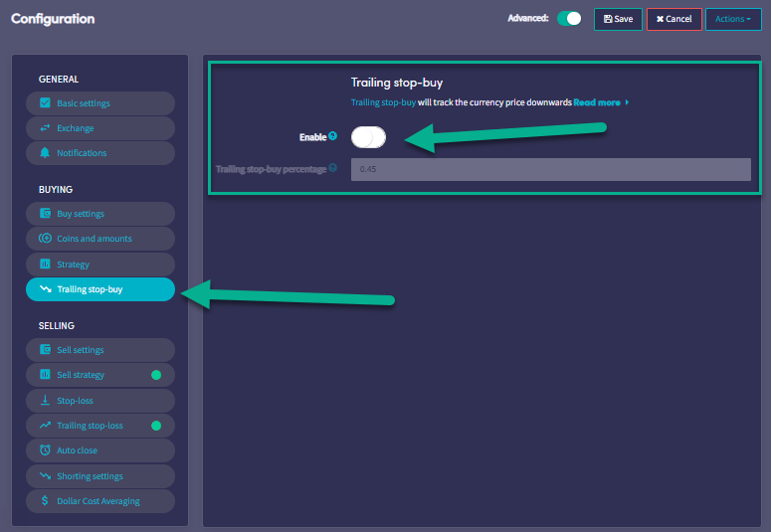
Task: Click the Basic settings icon
Action: [x=45, y=103]
